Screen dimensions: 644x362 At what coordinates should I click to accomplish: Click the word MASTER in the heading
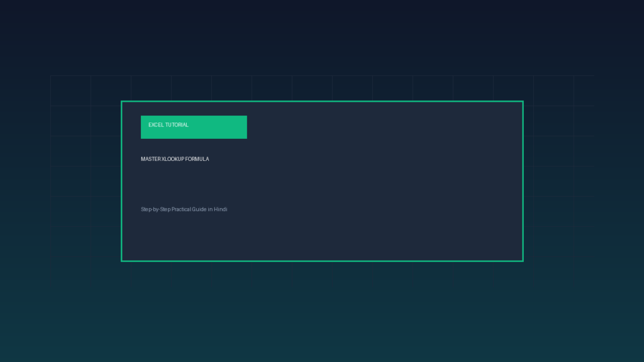(x=151, y=159)
